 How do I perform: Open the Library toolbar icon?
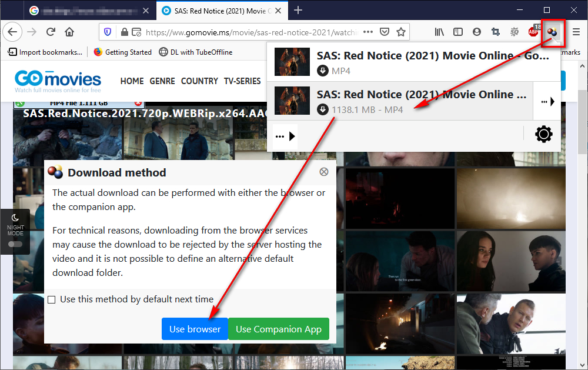pyautogui.click(x=439, y=32)
